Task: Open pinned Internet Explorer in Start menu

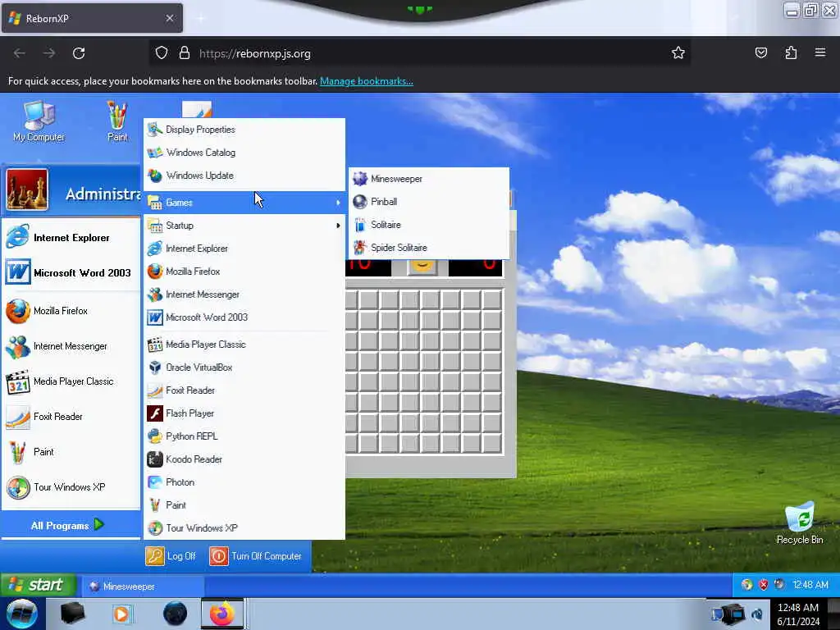Action: coord(71,238)
